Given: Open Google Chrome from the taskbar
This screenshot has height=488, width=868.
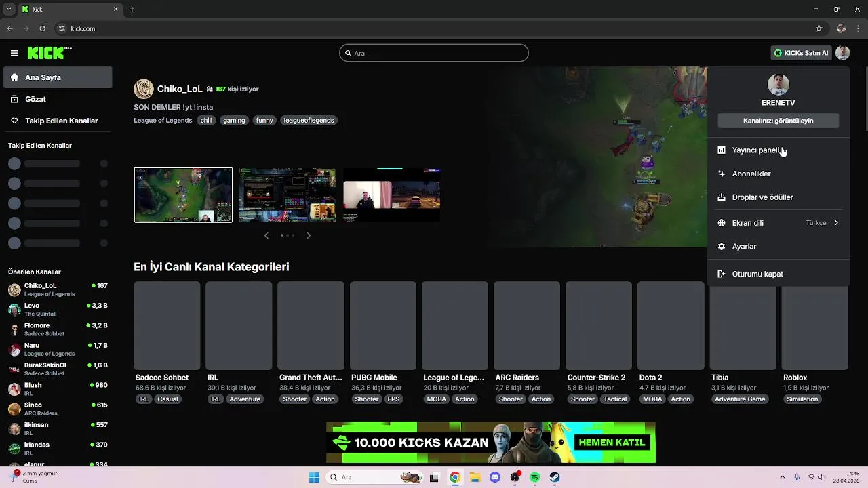Looking at the screenshot, I should pyautogui.click(x=455, y=477).
